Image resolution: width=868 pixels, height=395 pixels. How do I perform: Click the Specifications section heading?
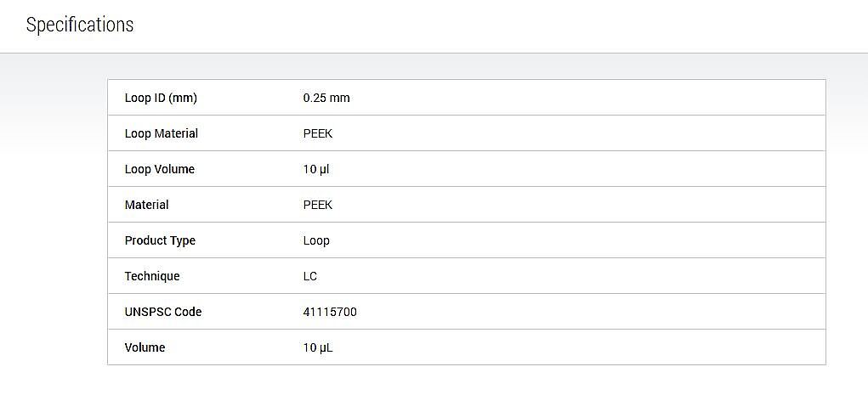pos(80,25)
